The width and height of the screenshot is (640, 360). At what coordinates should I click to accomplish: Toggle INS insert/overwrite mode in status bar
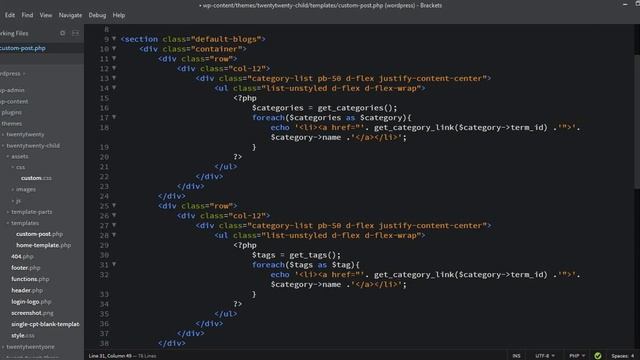pos(516,356)
